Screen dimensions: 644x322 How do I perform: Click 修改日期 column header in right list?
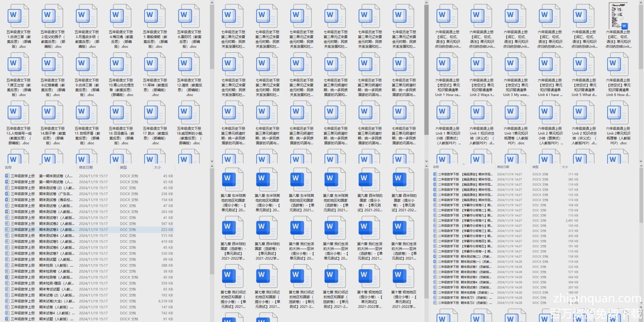click(503, 167)
